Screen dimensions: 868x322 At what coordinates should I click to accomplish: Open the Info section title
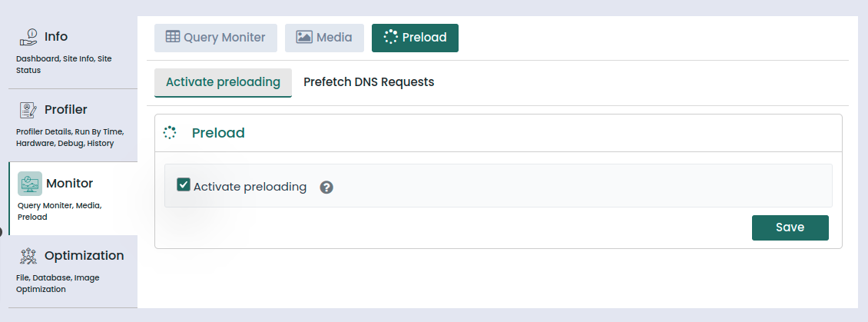coord(56,37)
